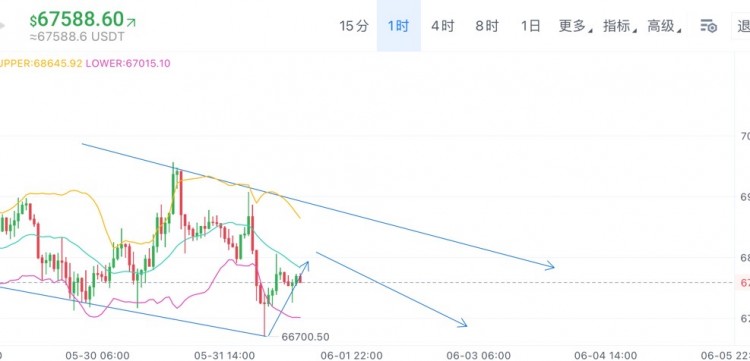This screenshot has height=361, width=750.
Task: Click the 06-03 06:00 time axis label
Action: (478, 355)
